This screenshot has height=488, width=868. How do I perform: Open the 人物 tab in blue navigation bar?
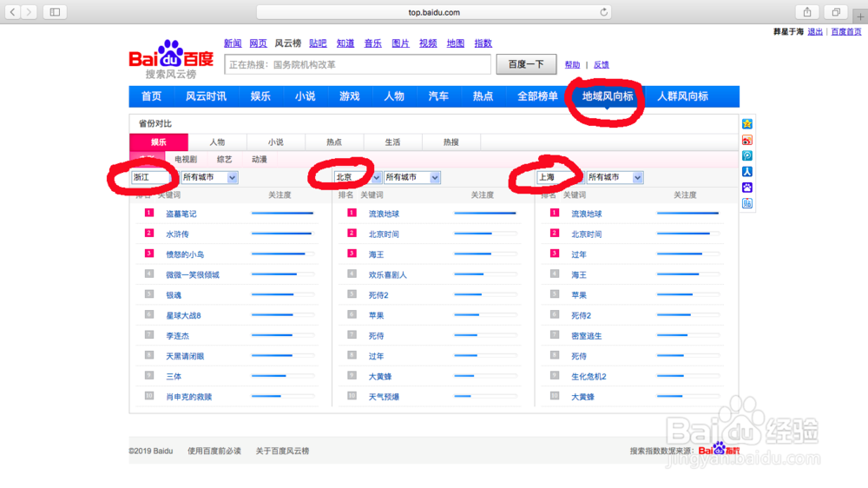394,96
